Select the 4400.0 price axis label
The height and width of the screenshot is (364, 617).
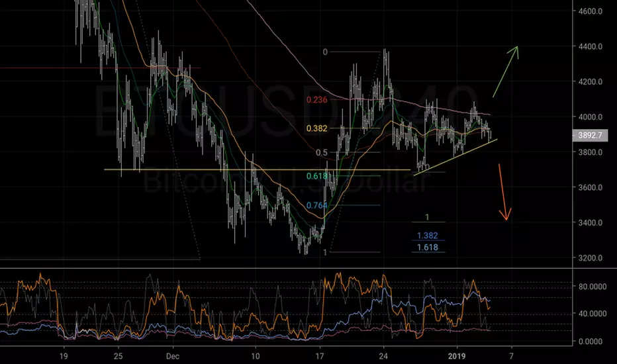pyautogui.click(x=591, y=46)
